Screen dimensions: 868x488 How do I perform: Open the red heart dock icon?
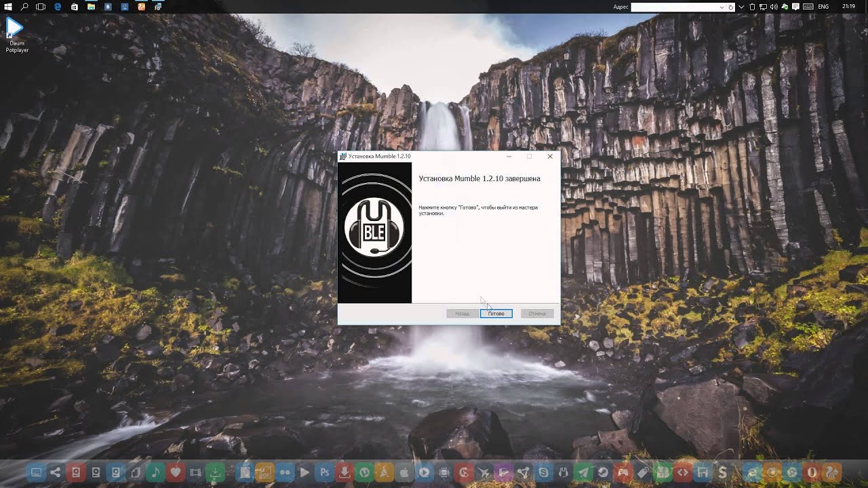pyautogui.click(x=175, y=472)
